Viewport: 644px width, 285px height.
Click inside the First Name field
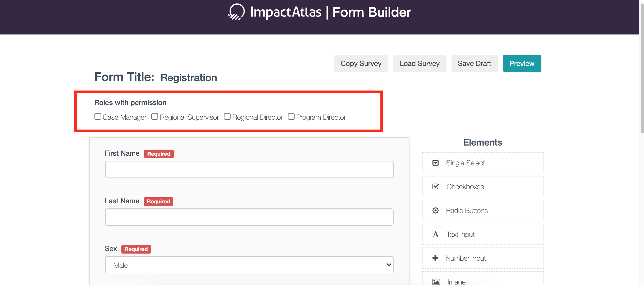pyautogui.click(x=249, y=169)
